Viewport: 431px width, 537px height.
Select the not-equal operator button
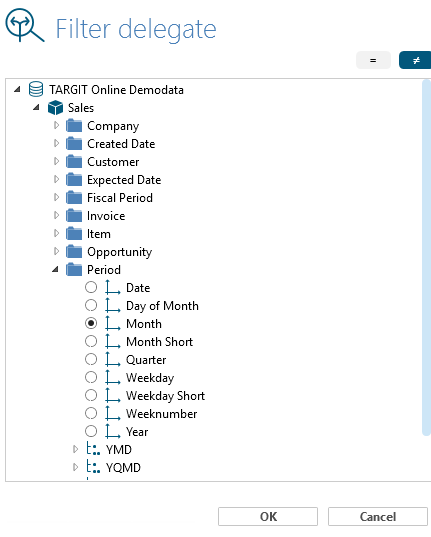pos(415,60)
